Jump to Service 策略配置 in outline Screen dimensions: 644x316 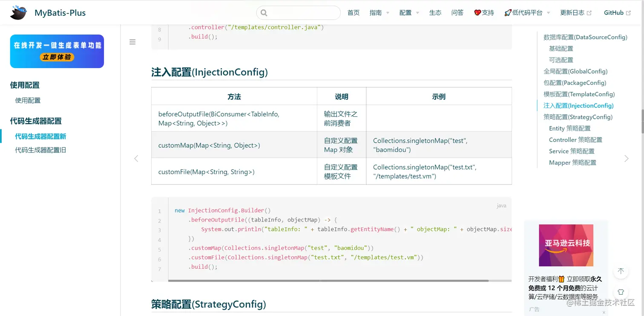coord(572,151)
